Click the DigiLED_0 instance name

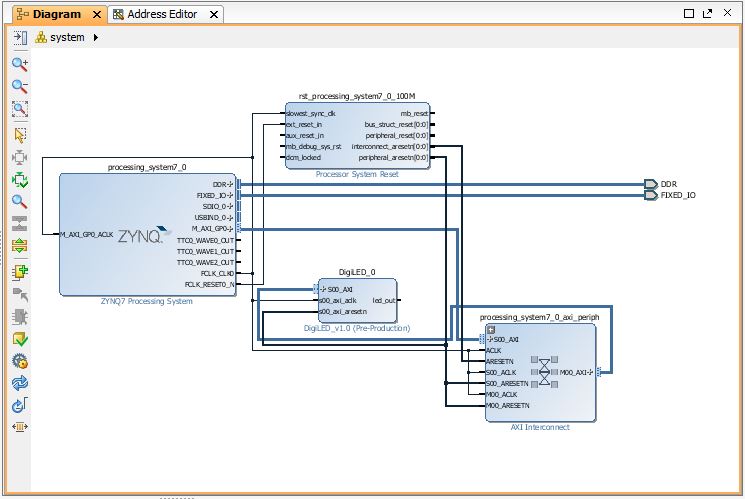[357, 272]
